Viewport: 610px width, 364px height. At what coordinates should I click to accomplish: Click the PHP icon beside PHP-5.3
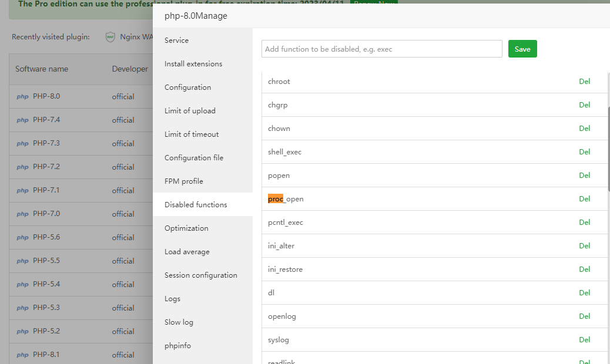pos(22,308)
